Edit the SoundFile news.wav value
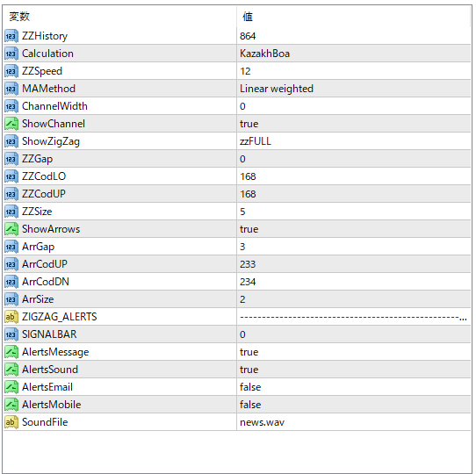 [x=354, y=422]
